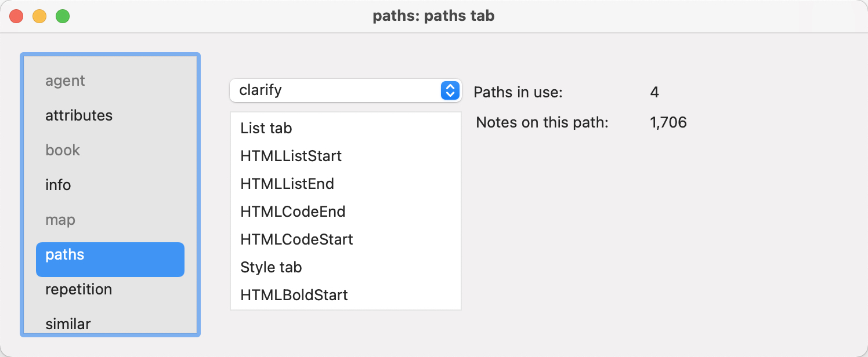This screenshot has height=357, width=868.
Task: Select List tab in the path list
Action: 266,128
